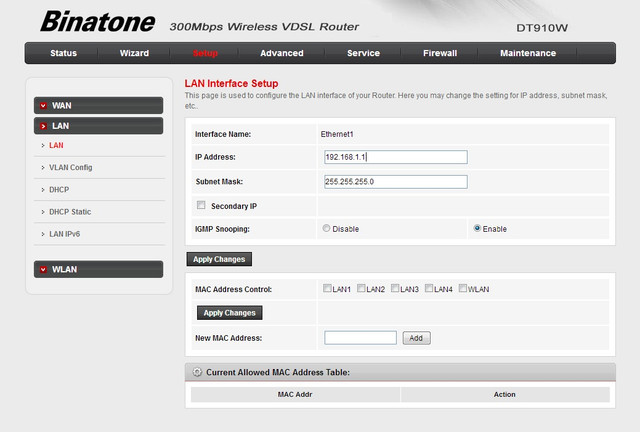Viewport: 640px width, 432px height.
Task: Click the Binatone logo
Action: pos(98,22)
